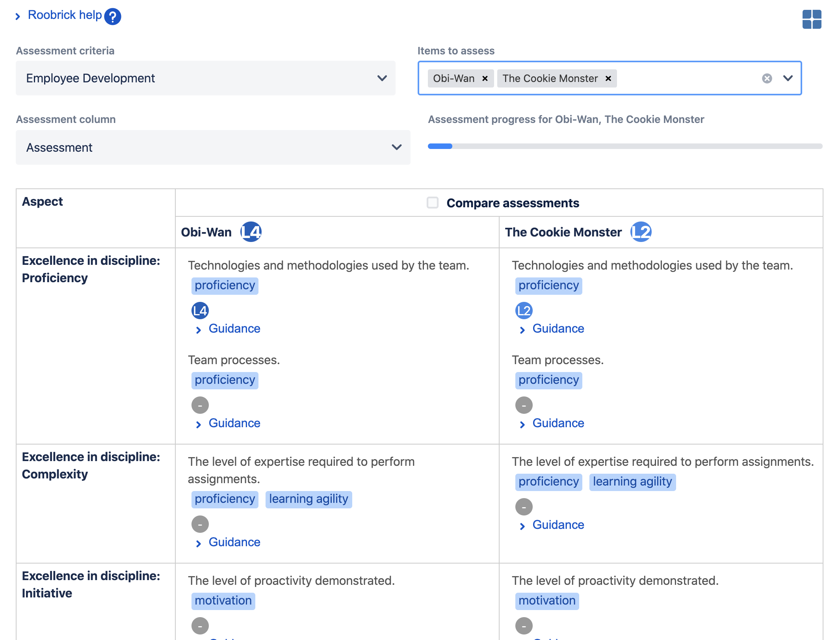Expand Guidance under Obi-Wan's Team processes
The height and width of the screenshot is (640, 840).
click(234, 423)
